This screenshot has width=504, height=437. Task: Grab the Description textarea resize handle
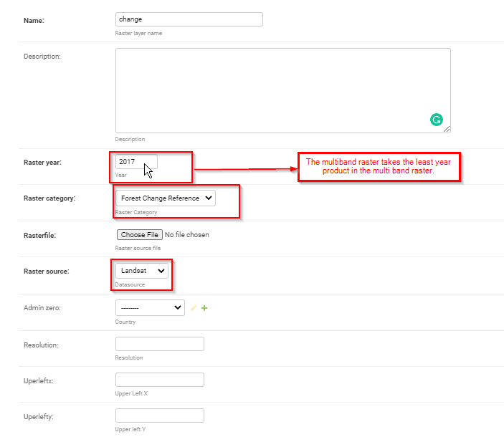447,129
